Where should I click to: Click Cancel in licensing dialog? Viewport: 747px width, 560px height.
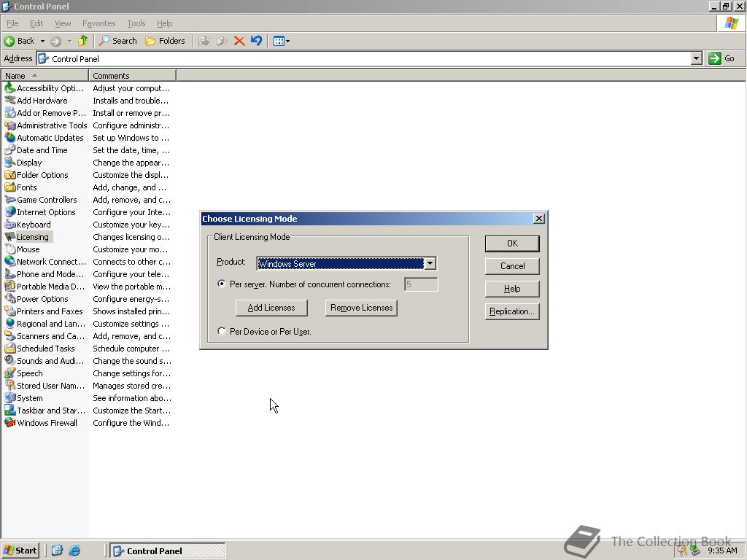(x=512, y=266)
